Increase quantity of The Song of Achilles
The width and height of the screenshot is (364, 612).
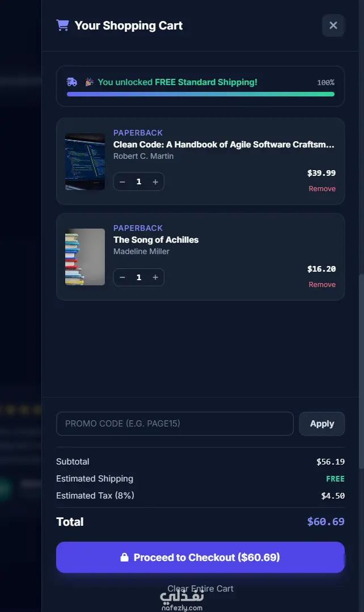coord(155,277)
